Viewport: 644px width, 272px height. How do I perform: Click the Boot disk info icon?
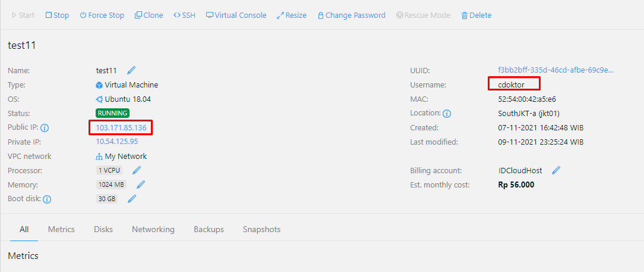pos(47,199)
